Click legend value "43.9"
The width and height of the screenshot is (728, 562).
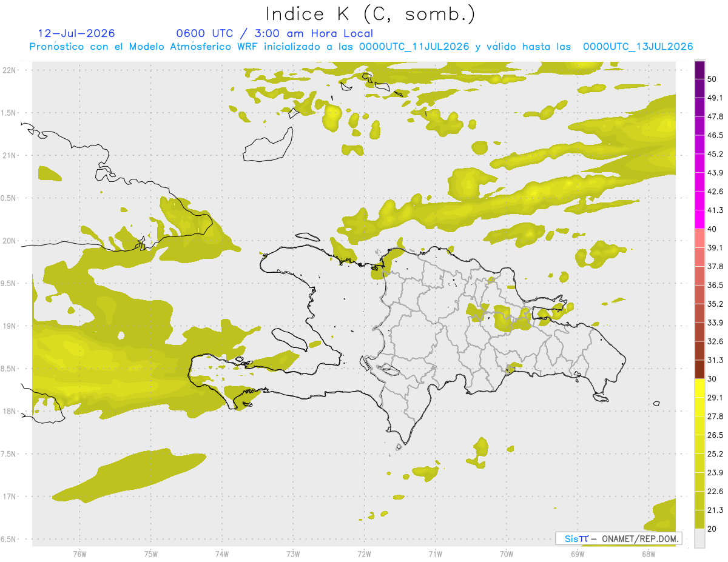tap(715, 173)
